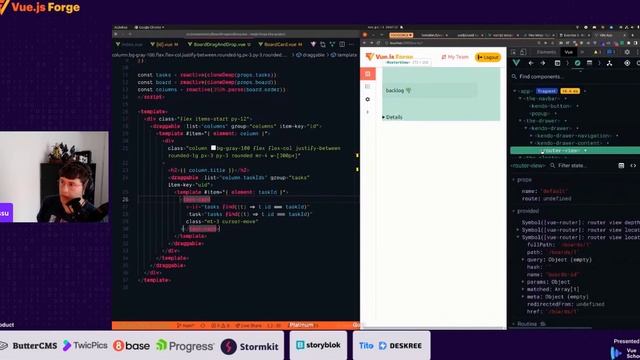Click the Platinum label in status bar

[x=301, y=325]
